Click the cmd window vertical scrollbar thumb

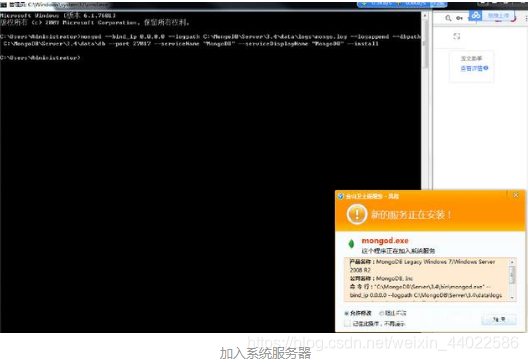tap(425, 44)
